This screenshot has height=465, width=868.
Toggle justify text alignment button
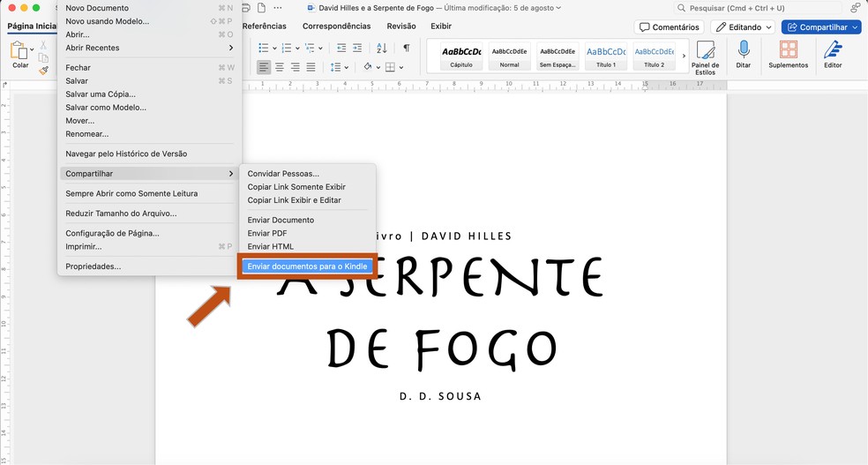click(x=310, y=67)
